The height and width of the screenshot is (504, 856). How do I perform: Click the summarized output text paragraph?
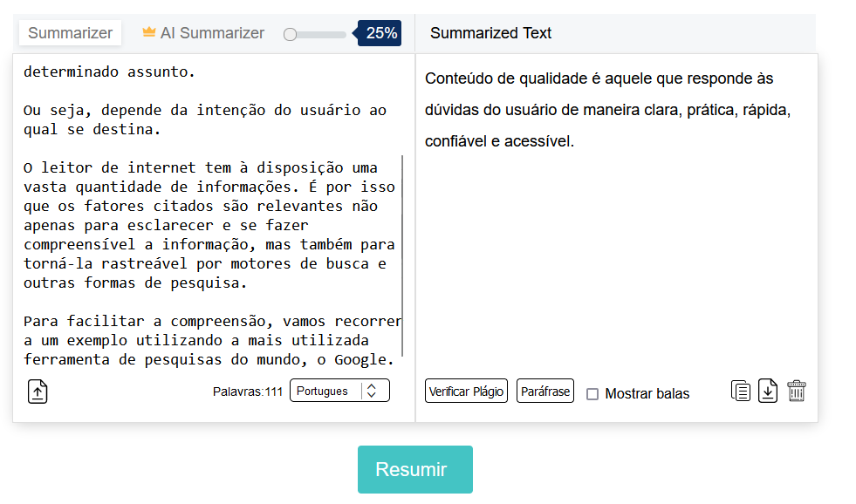coord(599,110)
